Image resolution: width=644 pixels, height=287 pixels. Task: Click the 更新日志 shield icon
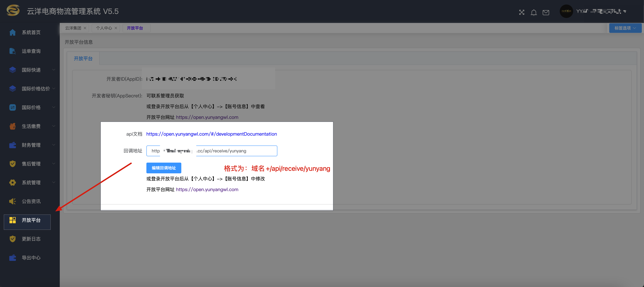(12, 239)
